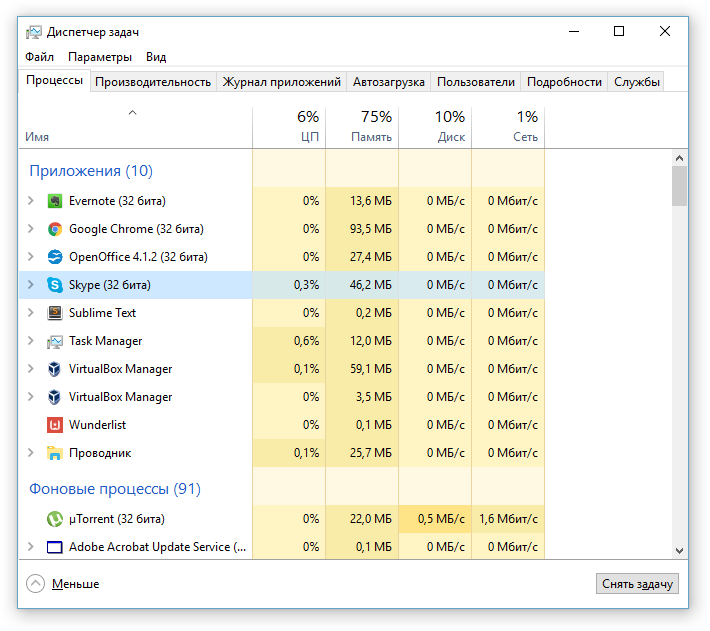The width and height of the screenshot is (710, 631).
Task: Sort by the Сеть column header
Action: click(x=508, y=128)
